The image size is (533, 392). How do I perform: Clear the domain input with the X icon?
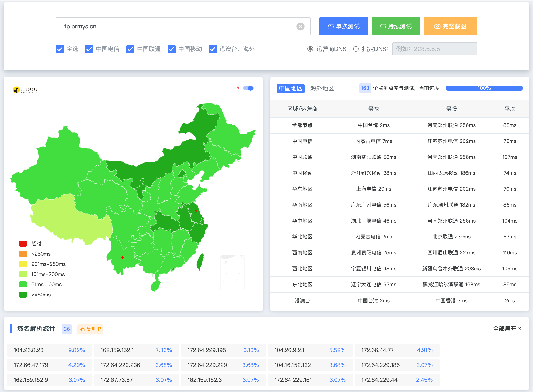[300, 26]
